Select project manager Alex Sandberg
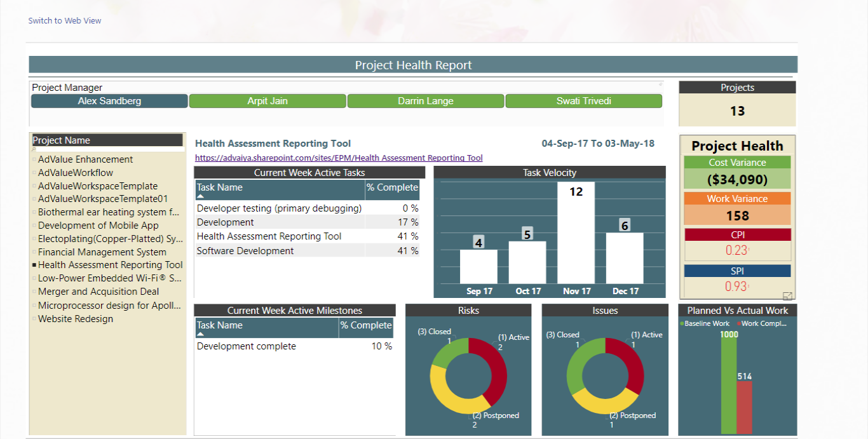Viewport: 868px width, 439px height. [x=109, y=101]
